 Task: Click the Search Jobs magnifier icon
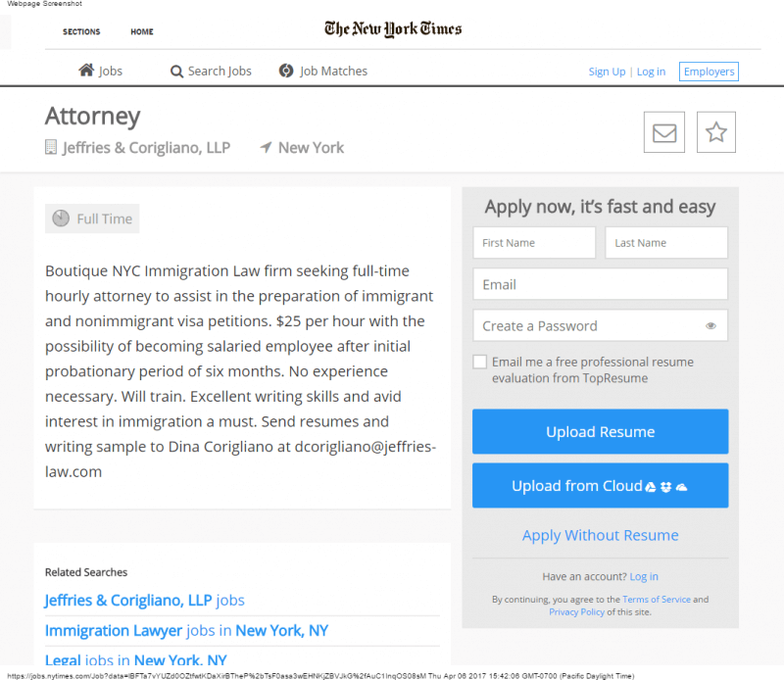point(176,72)
